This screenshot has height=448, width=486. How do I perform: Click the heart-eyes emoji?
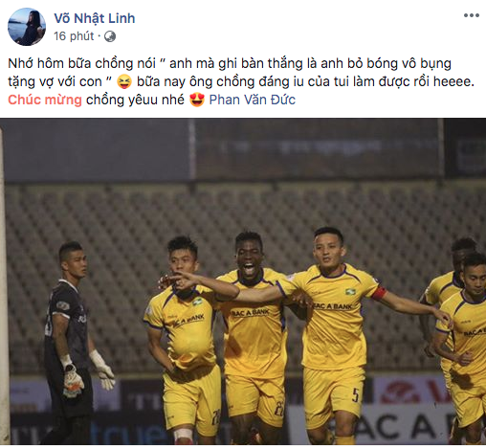pos(197,100)
